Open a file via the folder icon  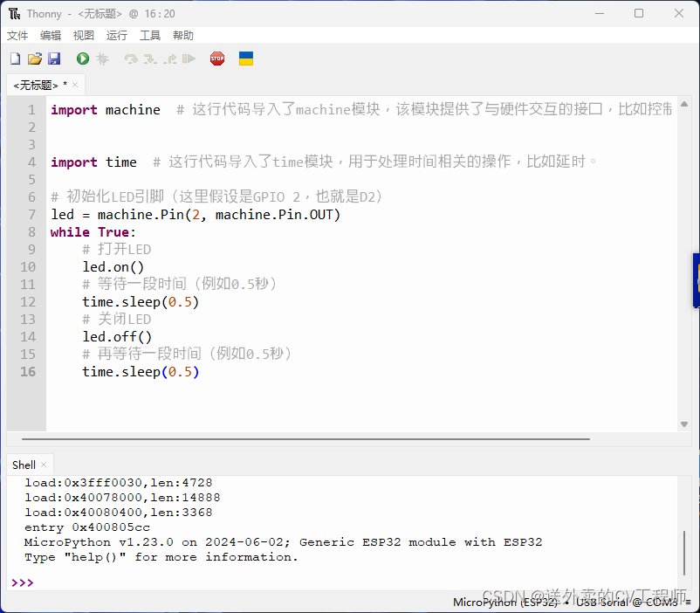tap(35, 59)
